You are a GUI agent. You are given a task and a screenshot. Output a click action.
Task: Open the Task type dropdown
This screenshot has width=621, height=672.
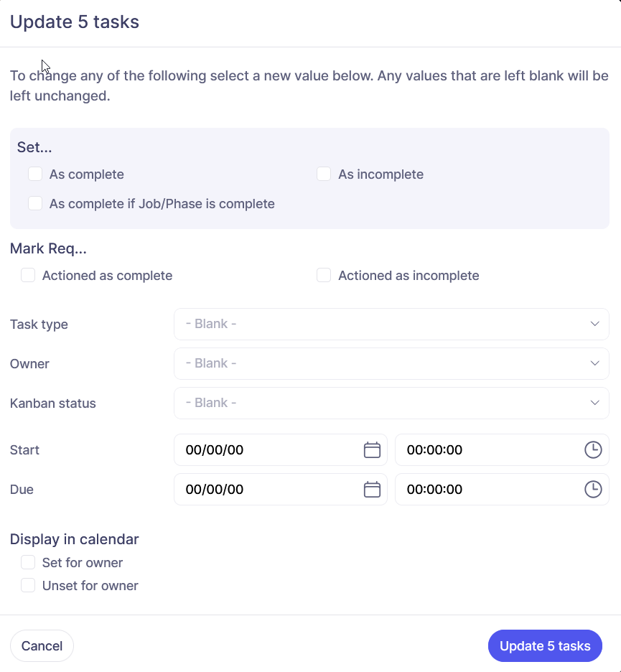[x=391, y=325]
